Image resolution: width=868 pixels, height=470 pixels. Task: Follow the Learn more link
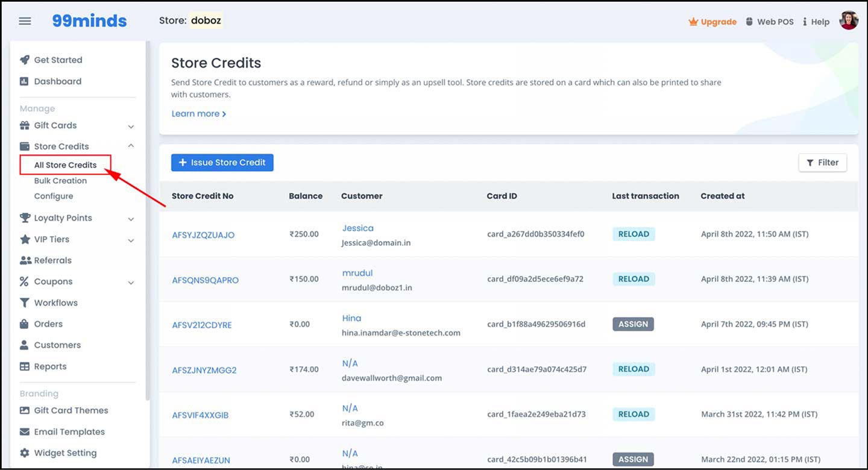(x=199, y=114)
